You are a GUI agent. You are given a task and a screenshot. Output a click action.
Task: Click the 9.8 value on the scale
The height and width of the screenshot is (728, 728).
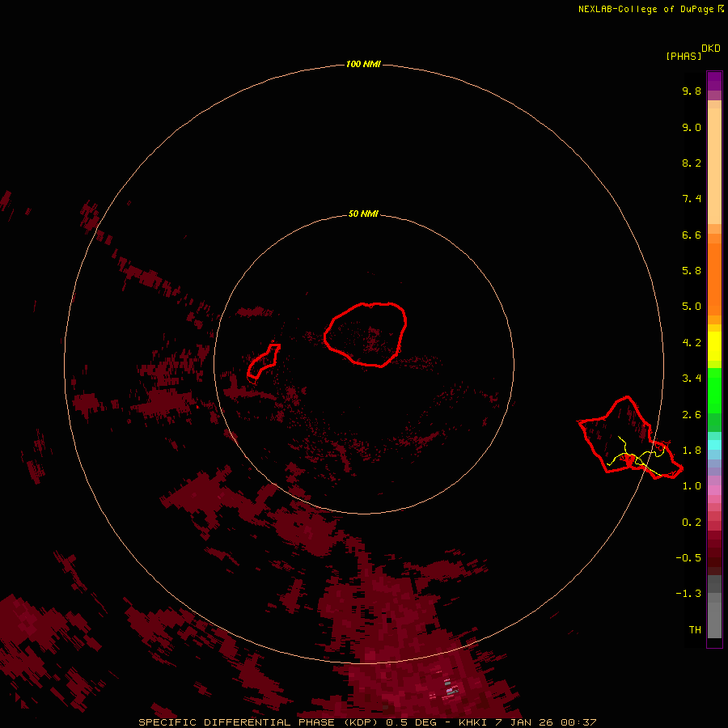click(x=692, y=91)
